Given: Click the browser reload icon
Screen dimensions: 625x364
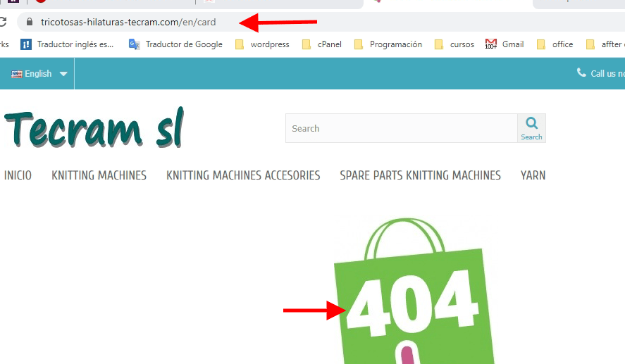Looking at the screenshot, I should [2, 22].
